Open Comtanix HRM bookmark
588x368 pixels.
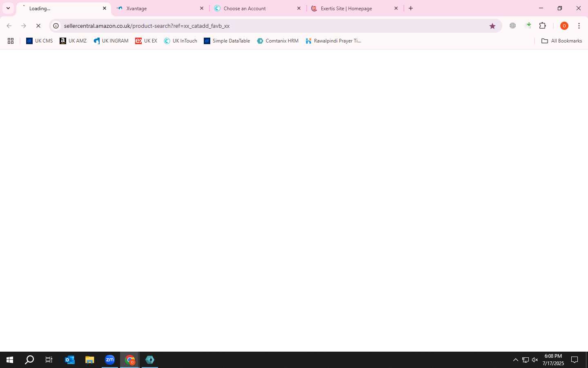(278, 41)
